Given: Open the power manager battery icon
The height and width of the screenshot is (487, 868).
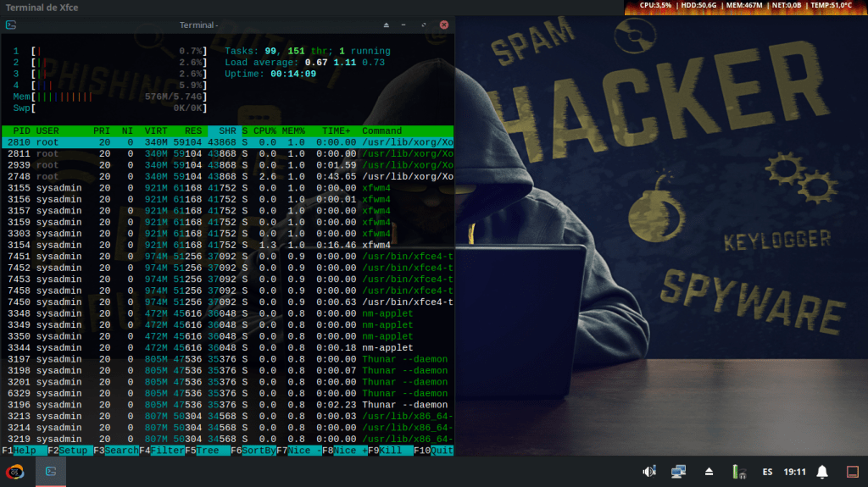Looking at the screenshot, I should pyautogui.click(x=738, y=472).
